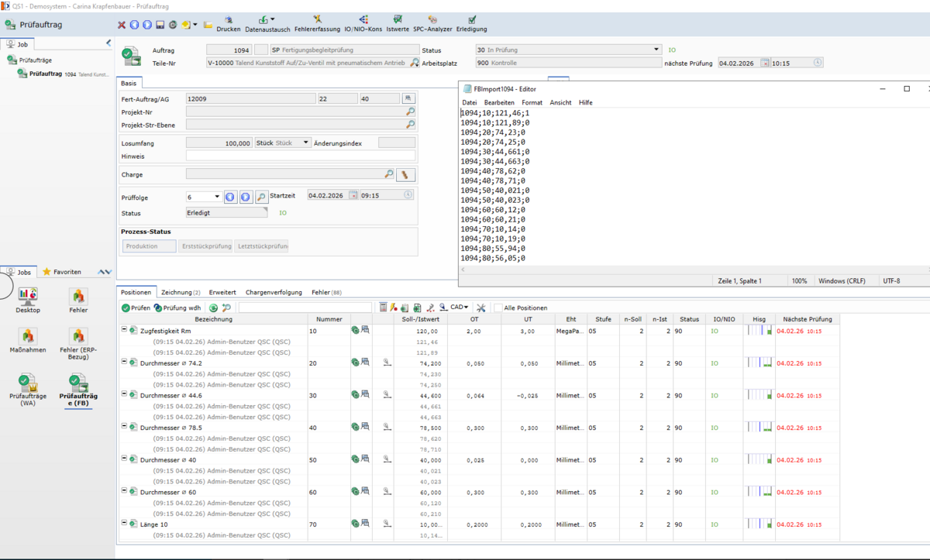Screen dimensions: 930x560
Task: Open Bearbeiten menu in Editor window
Action: [x=499, y=102]
